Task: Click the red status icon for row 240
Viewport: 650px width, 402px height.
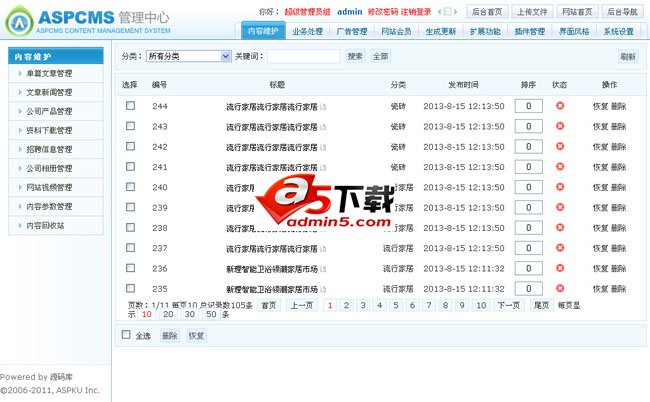Action: pyautogui.click(x=560, y=186)
